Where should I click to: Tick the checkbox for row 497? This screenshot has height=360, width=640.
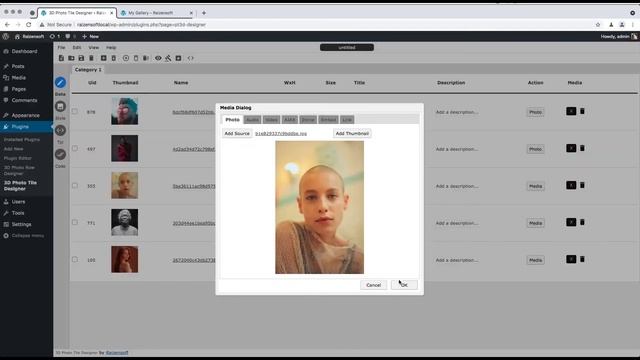point(75,148)
